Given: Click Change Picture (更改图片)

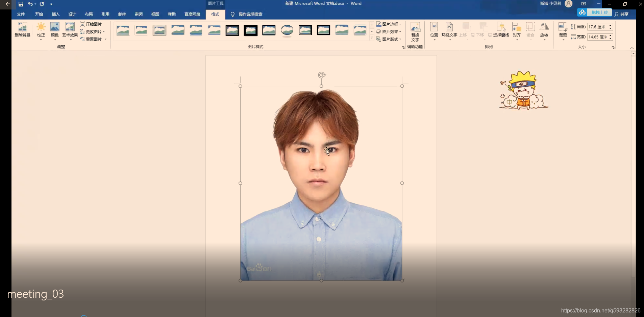Looking at the screenshot, I should pyautogui.click(x=92, y=31).
